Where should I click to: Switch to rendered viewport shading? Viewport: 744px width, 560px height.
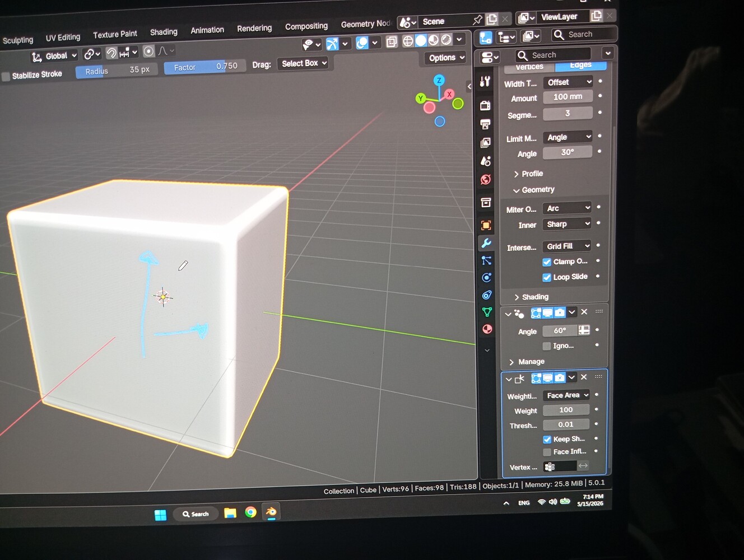[x=446, y=40]
